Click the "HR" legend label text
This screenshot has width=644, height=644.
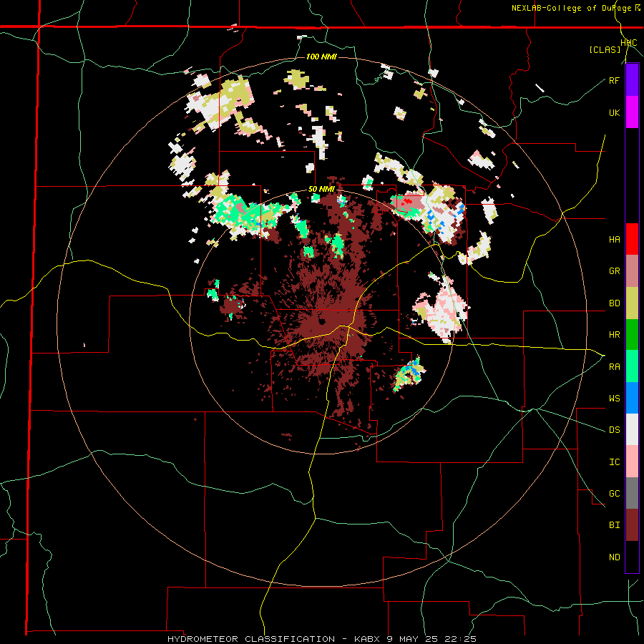[614, 335]
